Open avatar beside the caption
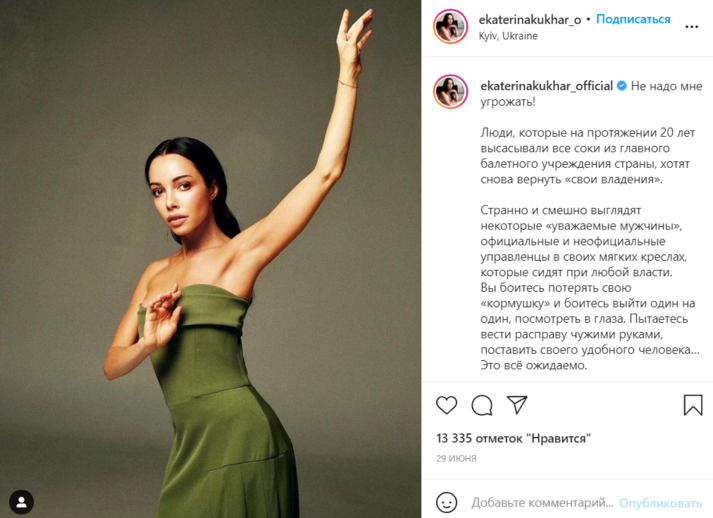This screenshot has height=518, width=713. tap(451, 92)
